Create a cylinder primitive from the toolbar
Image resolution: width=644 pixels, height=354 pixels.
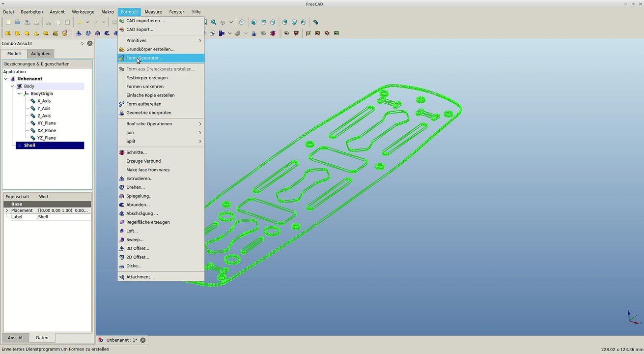pos(18,33)
